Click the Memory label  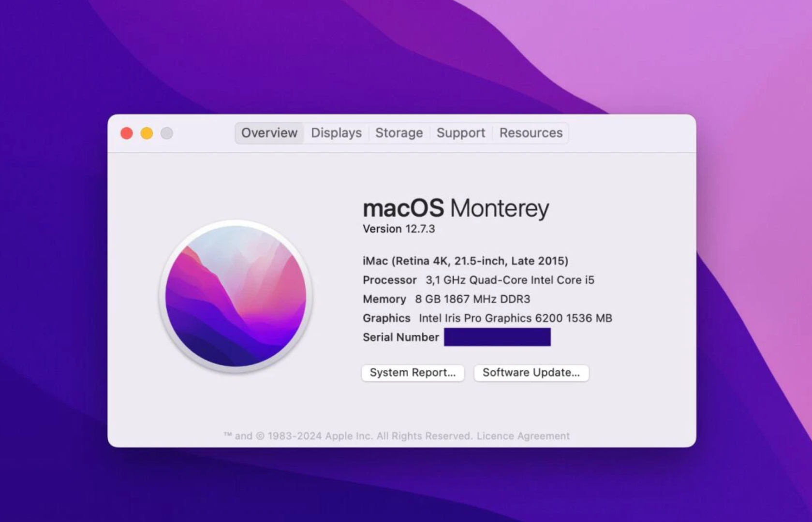coord(384,299)
